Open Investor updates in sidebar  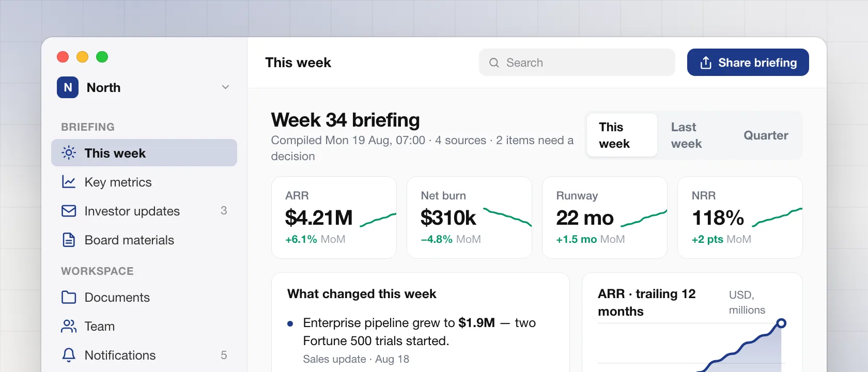(144, 211)
